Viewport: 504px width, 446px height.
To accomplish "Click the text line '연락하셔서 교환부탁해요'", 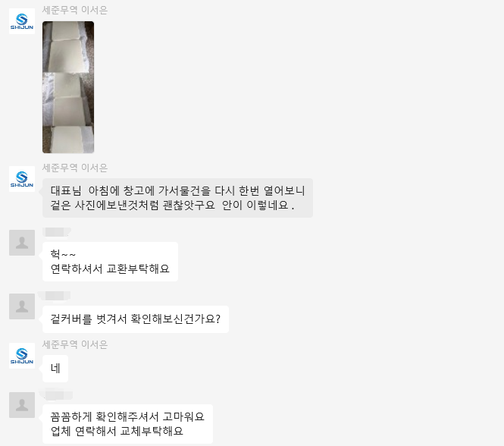I will (x=110, y=269).
